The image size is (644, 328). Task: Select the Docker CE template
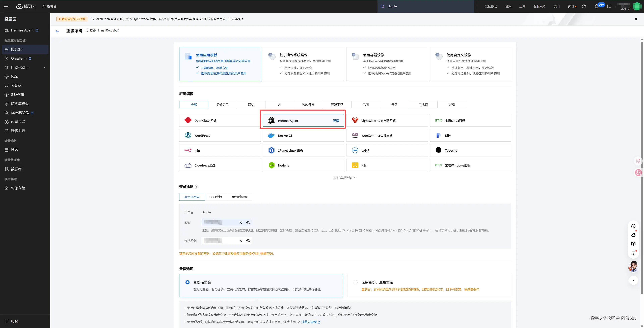tap(304, 136)
